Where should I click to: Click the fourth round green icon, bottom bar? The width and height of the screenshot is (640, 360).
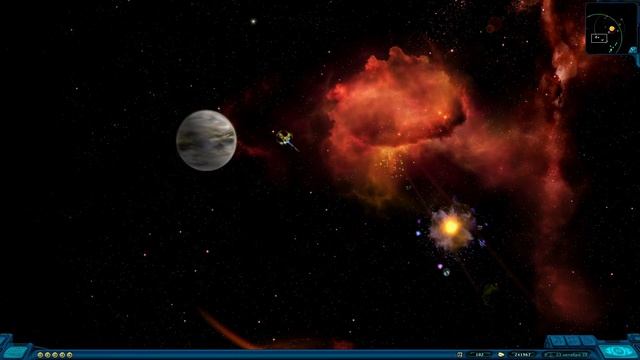[62, 355]
